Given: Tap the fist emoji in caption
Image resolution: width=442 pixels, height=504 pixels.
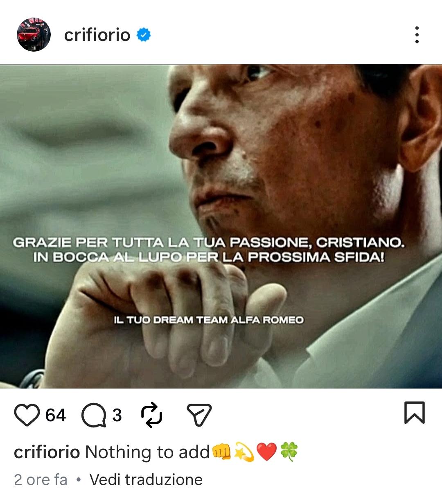Looking at the screenshot, I should point(221,452).
